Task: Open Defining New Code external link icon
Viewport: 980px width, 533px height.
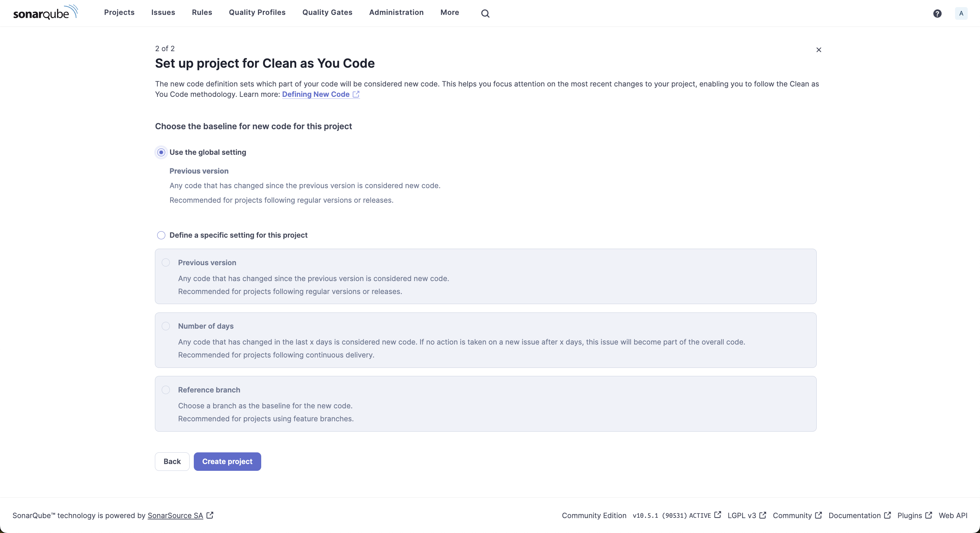Action: tap(356, 94)
